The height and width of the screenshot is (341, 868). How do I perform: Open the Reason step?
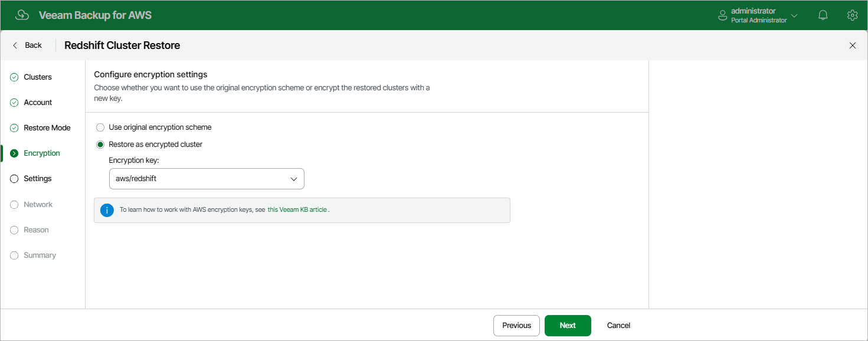[36, 230]
